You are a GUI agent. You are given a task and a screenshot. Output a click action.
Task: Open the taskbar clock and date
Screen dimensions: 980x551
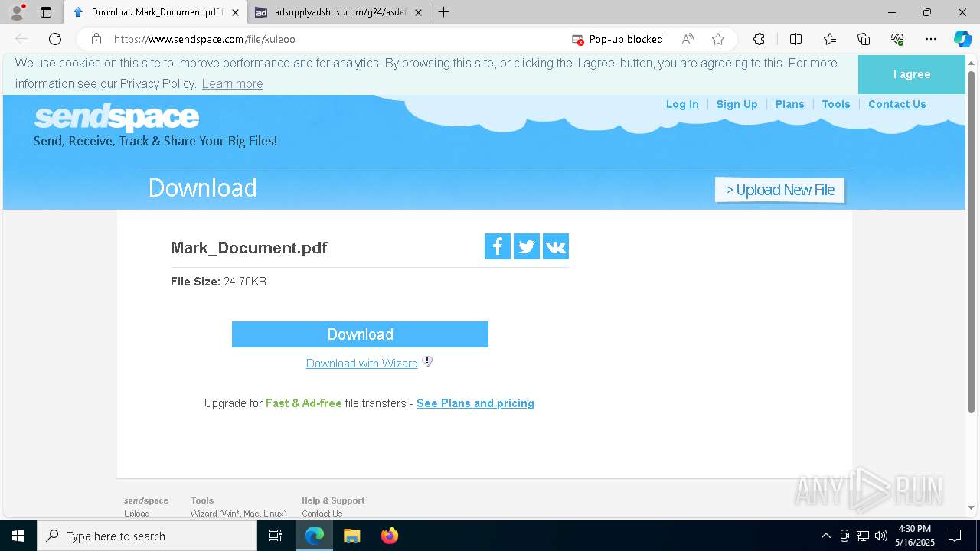tap(915, 536)
